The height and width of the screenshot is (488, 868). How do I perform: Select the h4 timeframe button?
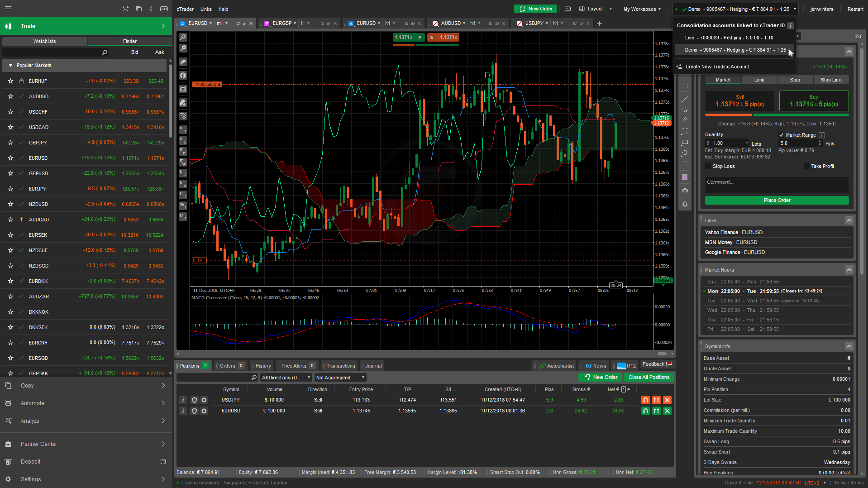183,184
